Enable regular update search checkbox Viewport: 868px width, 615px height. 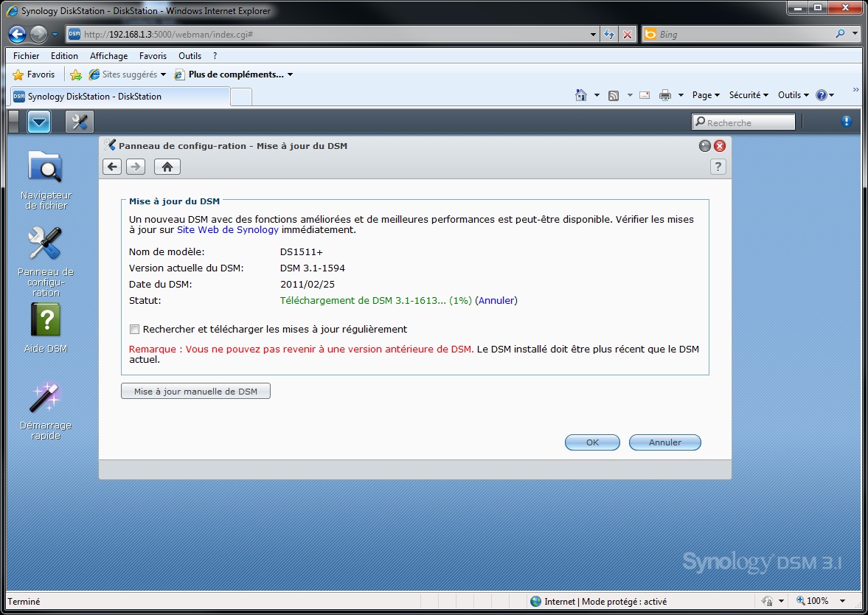pos(134,330)
